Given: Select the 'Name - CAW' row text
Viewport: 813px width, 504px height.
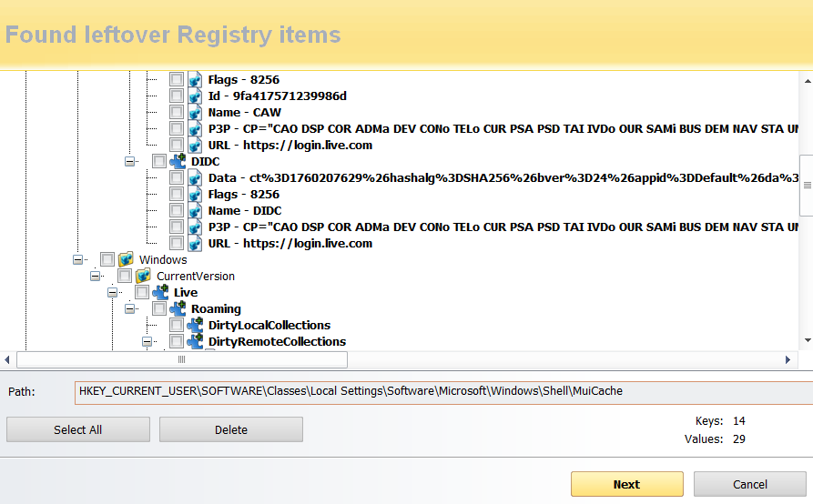Looking at the screenshot, I should [245, 113].
